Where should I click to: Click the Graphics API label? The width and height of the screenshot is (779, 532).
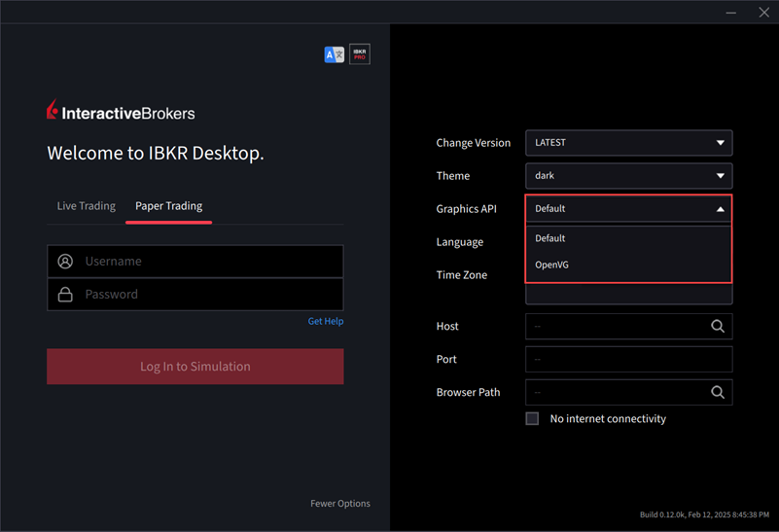[466, 209]
